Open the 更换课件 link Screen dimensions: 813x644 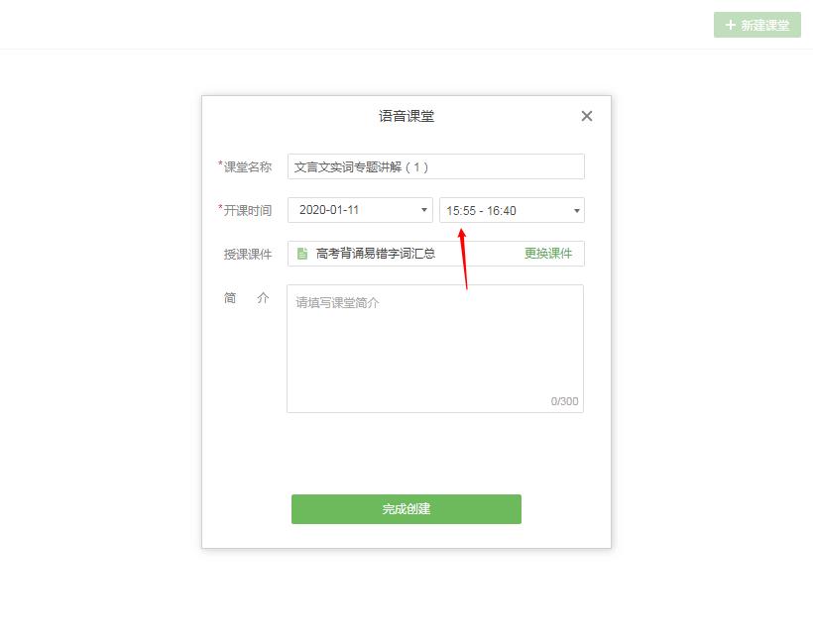click(548, 254)
